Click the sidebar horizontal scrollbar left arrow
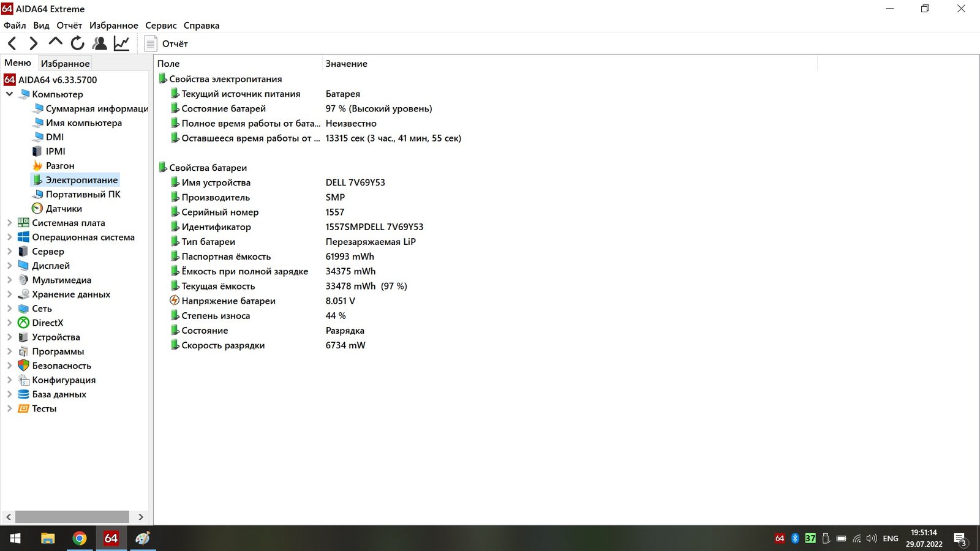This screenshot has width=980, height=551. pos(8,517)
